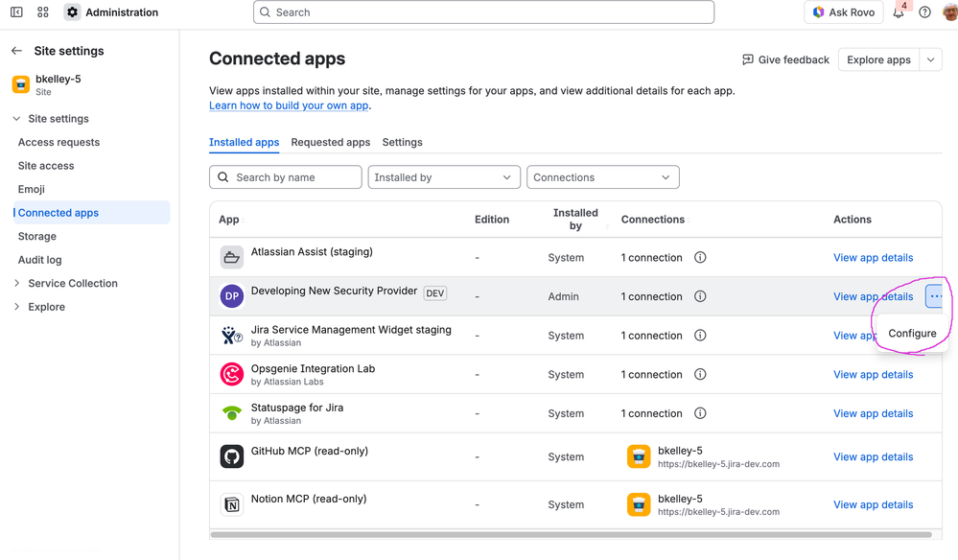Screen dimensions: 958x560
Task: Follow Learn how to build your own app link
Action: 289,105
